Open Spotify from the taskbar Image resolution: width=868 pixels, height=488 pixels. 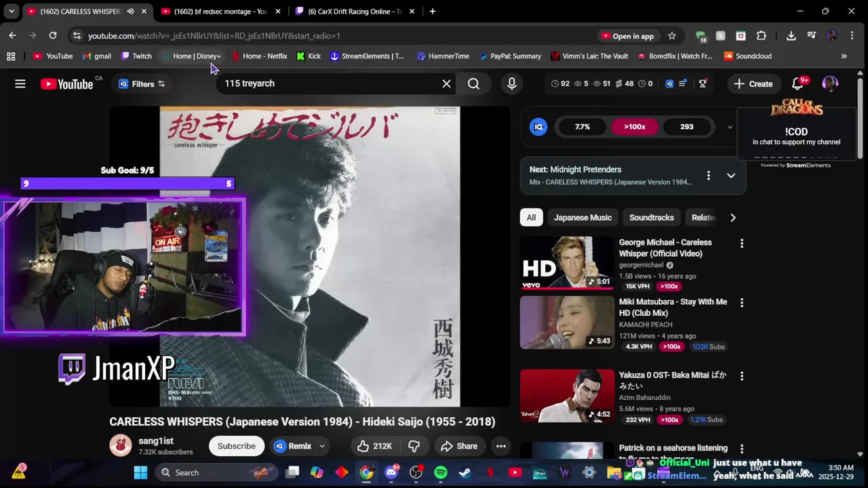(x=441, y=472)
